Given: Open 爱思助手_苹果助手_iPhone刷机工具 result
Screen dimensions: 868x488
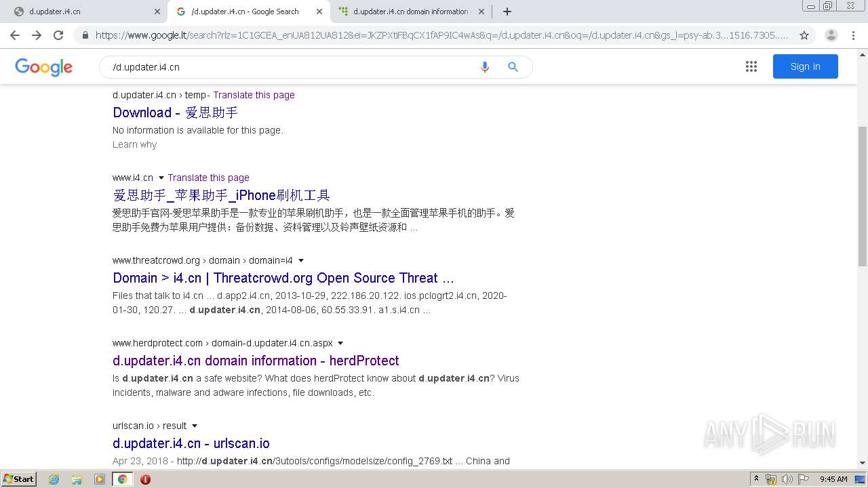Looking at the screenshot, I should coord(221,195).
